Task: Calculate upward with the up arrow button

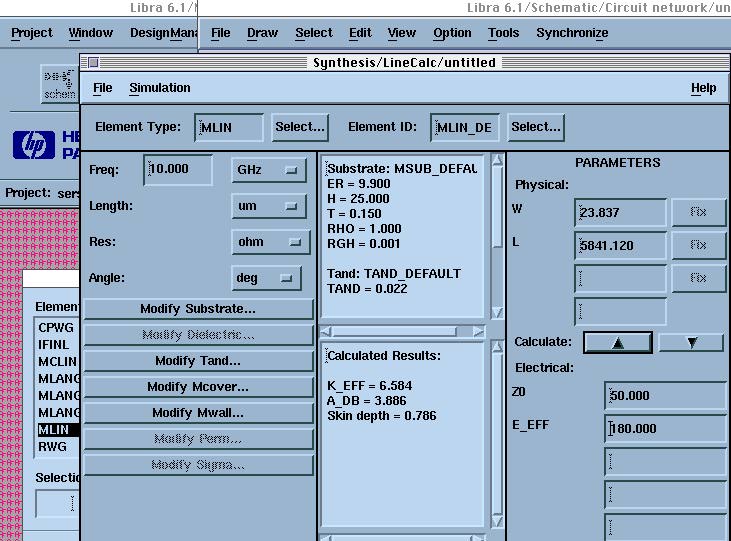Action: coord(618,343)
